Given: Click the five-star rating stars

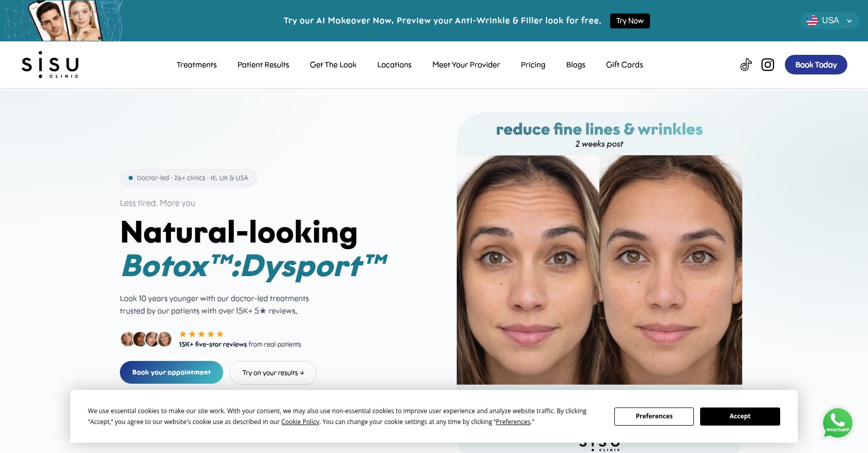Looking at the screenshot, I should click(x=202, y=334).
